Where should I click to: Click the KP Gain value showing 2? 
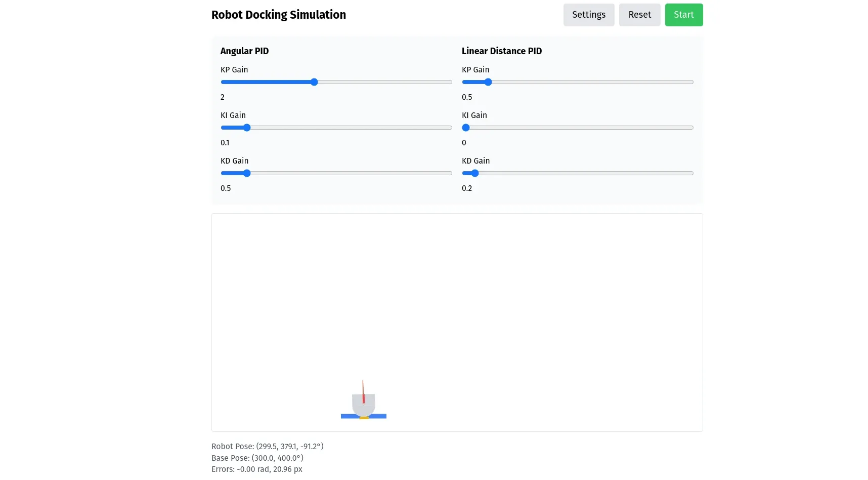pyautogui.click(x=223, y=97)
